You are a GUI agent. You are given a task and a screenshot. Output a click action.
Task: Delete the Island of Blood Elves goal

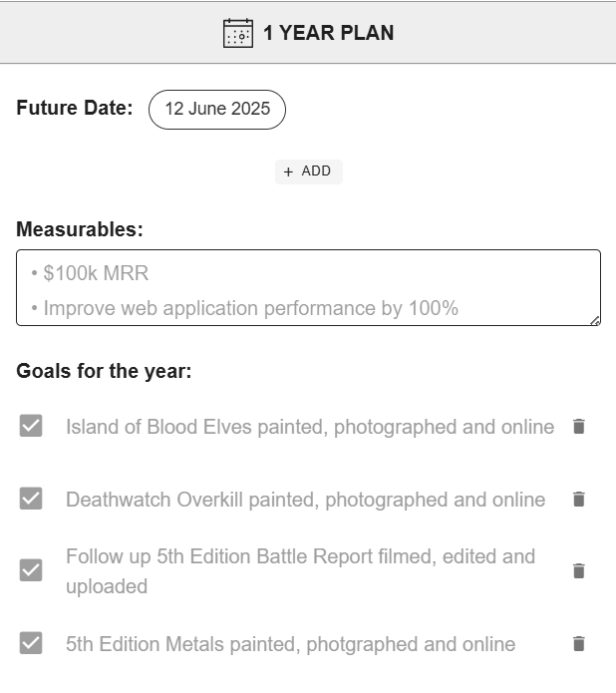(x=579, y=427)
